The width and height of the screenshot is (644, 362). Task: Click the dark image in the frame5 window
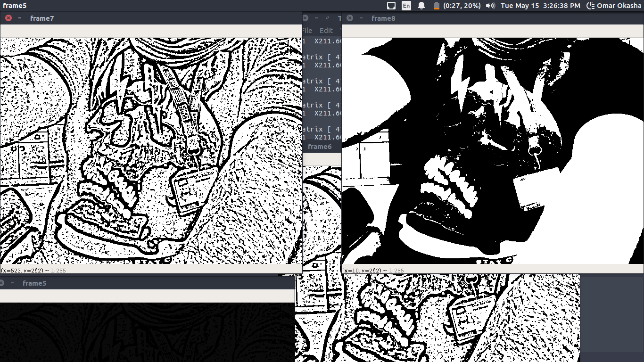click(x=148, y=332)
